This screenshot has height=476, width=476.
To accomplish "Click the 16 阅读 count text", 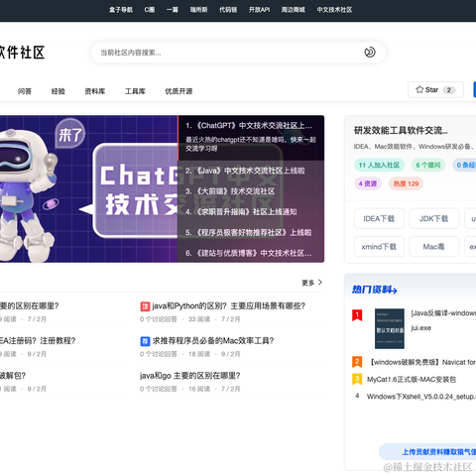I will click(199, 389).
